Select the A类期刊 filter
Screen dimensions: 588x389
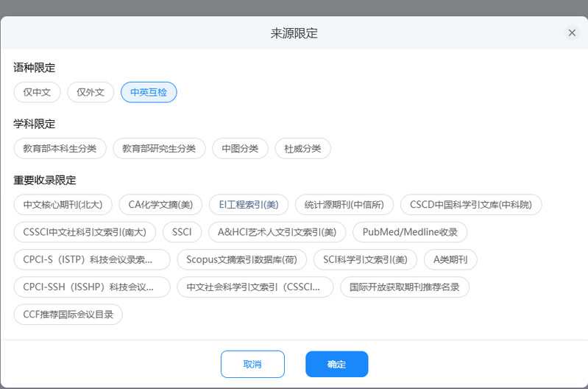click(x=450, y=259)
